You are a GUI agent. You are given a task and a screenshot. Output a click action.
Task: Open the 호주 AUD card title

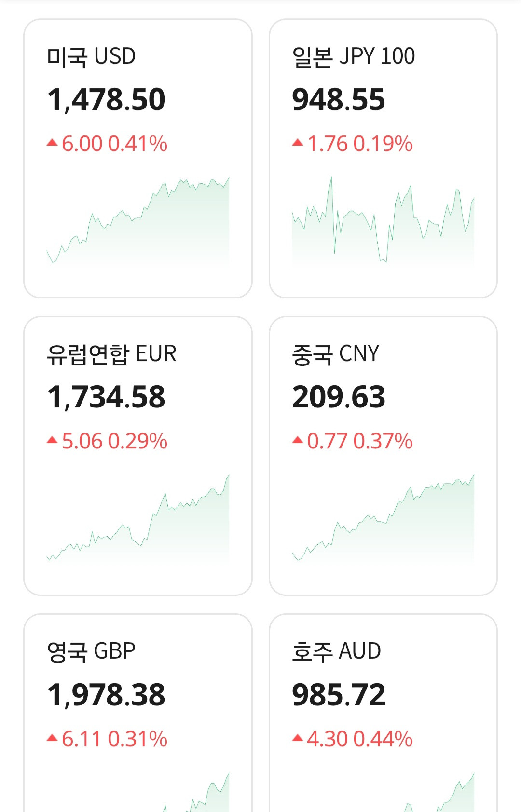(x=336, y=651)
